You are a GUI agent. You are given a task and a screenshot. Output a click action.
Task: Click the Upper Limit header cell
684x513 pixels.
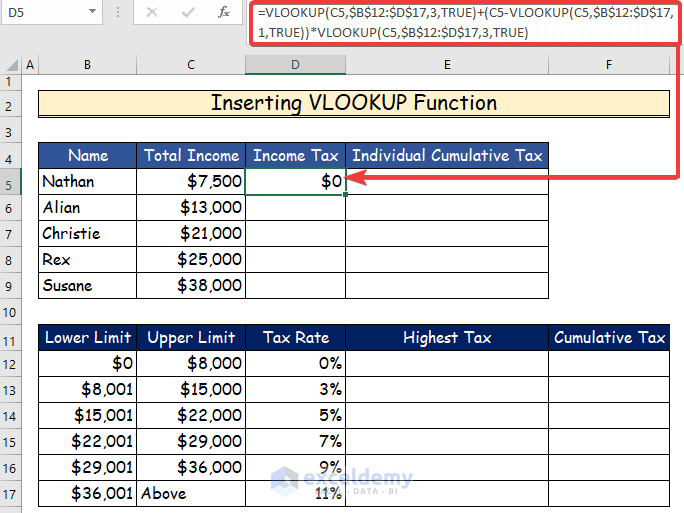pyautogui.click(x=191, y=338)
